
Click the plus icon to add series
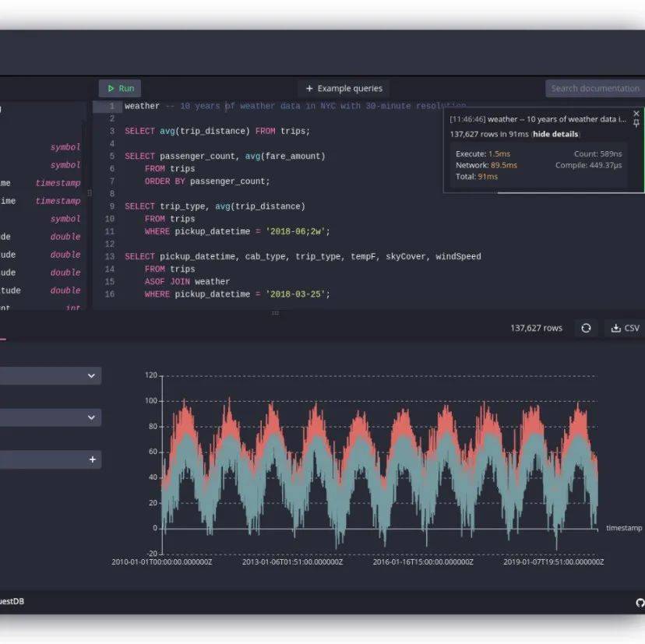coord(92,460)
